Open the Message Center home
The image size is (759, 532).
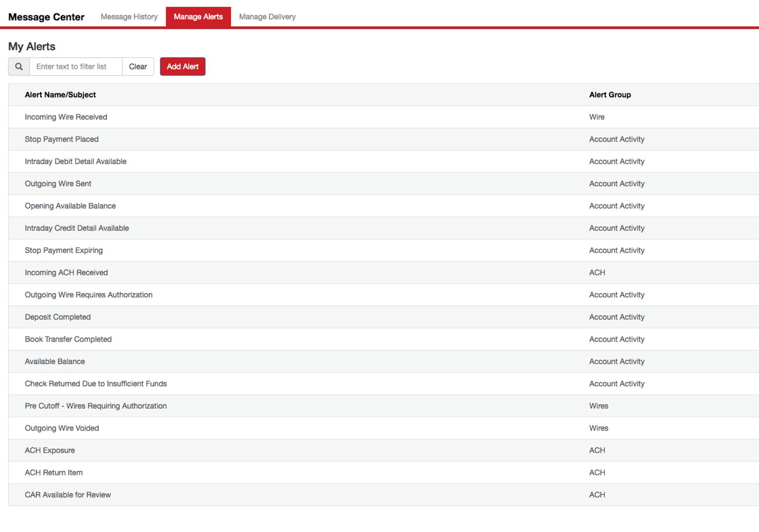pyautogui.click(x=46, y=16)
